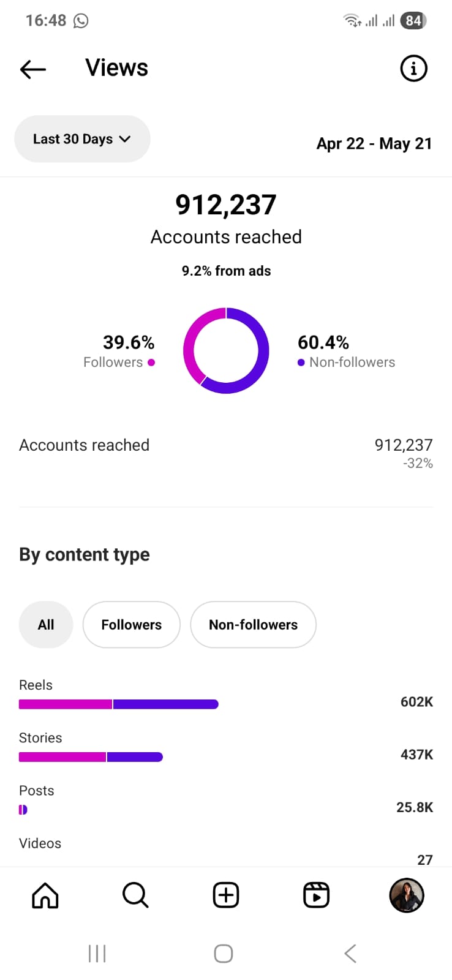Open the Reels icon in bottom bar

[317, 895]
